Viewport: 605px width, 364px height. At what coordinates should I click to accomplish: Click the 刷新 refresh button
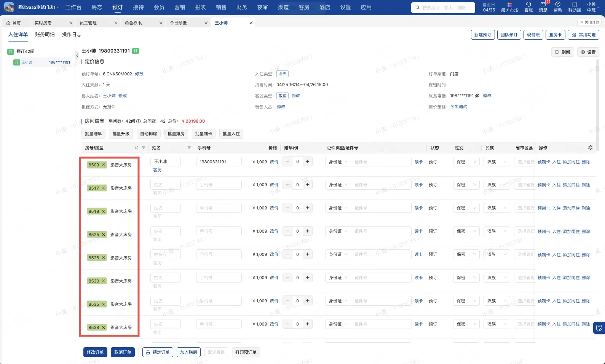click(x=562, y=52)
